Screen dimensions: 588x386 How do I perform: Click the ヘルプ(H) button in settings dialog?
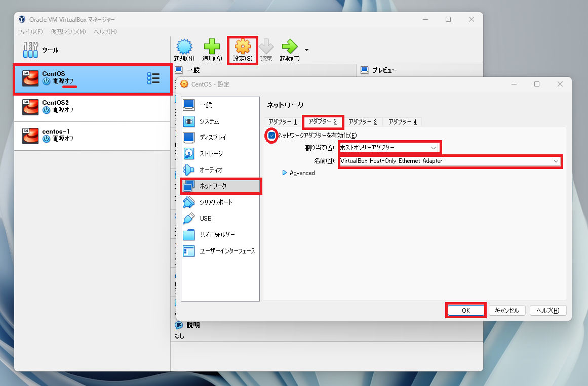click(x=548, y=310)
